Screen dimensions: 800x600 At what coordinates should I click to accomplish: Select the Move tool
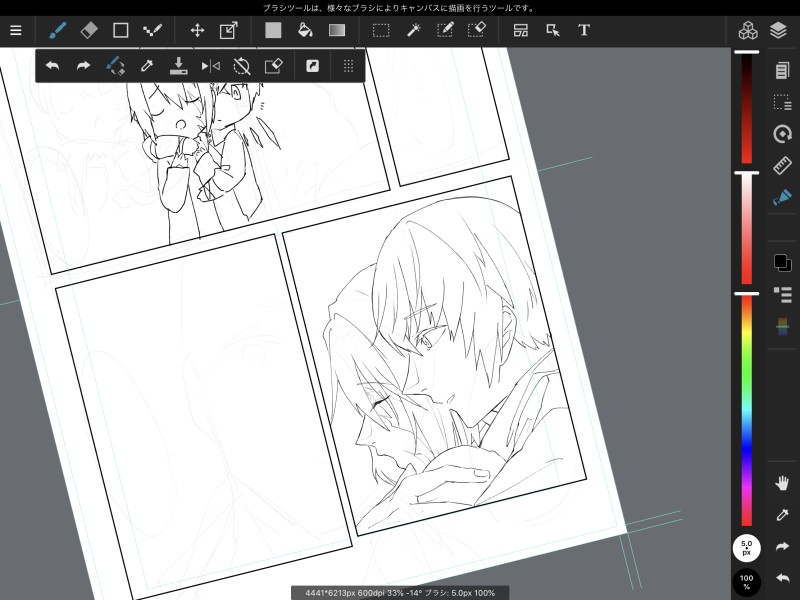[197, 31]
